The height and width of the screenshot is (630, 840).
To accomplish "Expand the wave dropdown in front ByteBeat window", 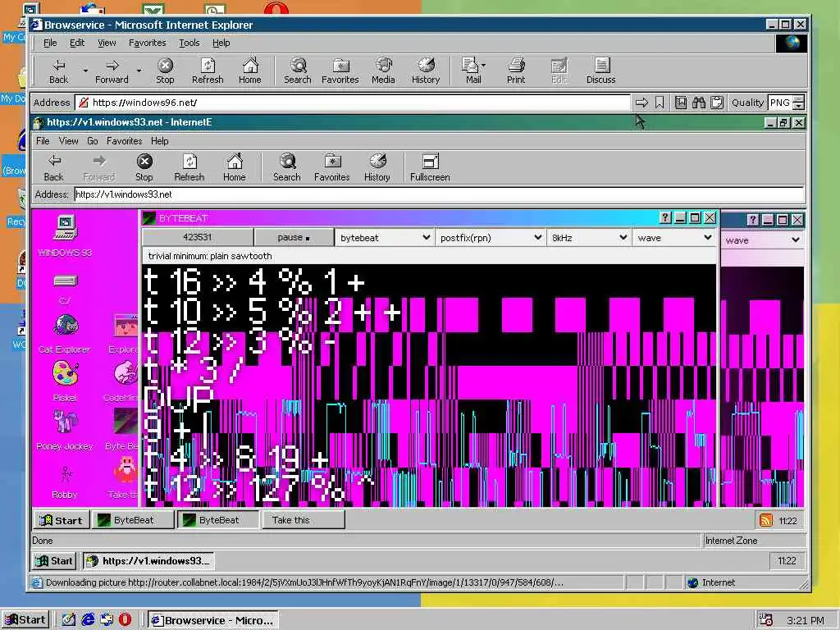I will (x=674, y=237).
